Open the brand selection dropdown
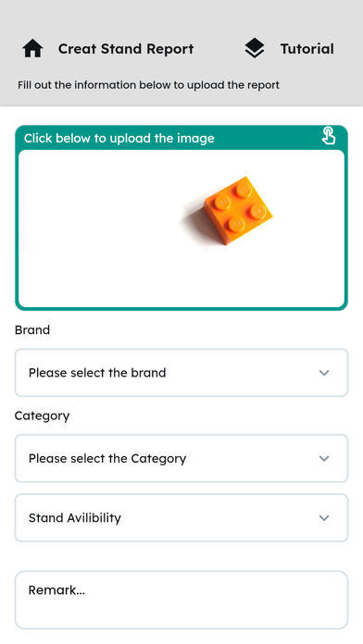 click(181, 373)
